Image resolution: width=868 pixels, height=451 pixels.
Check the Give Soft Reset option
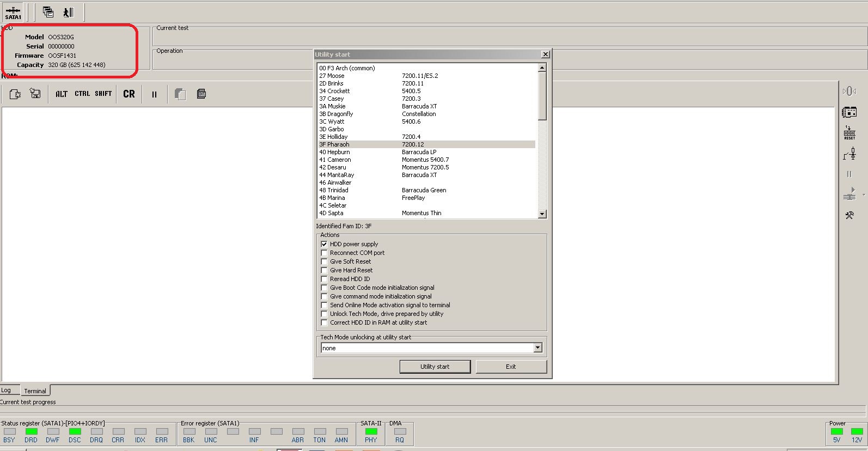[x=324, y=261]
